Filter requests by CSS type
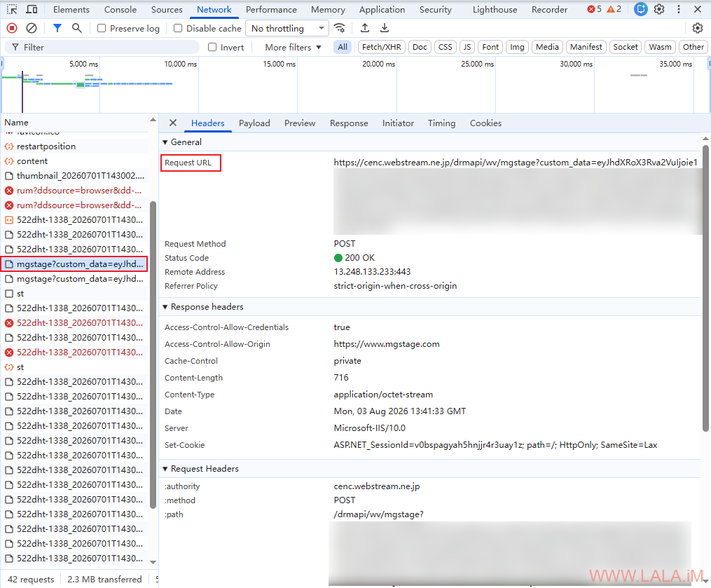The width and height of the screenshot is (711, 588). (x=446, y=47)
